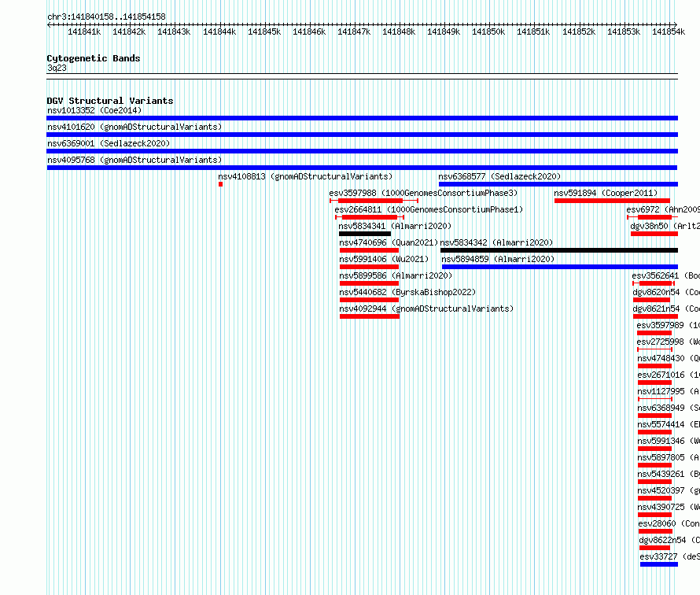Select the red nsv5440682 variant bar

(x=369, y=300)
